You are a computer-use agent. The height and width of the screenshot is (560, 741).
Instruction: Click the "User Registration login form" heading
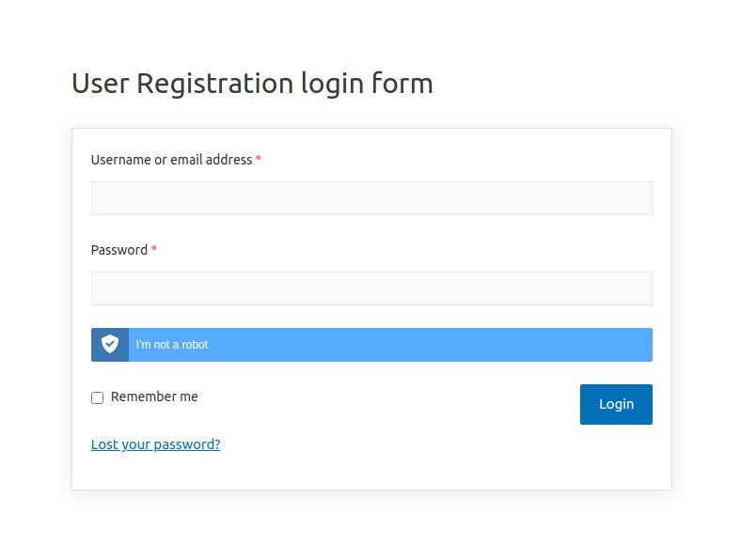click(x=252, y=84)
